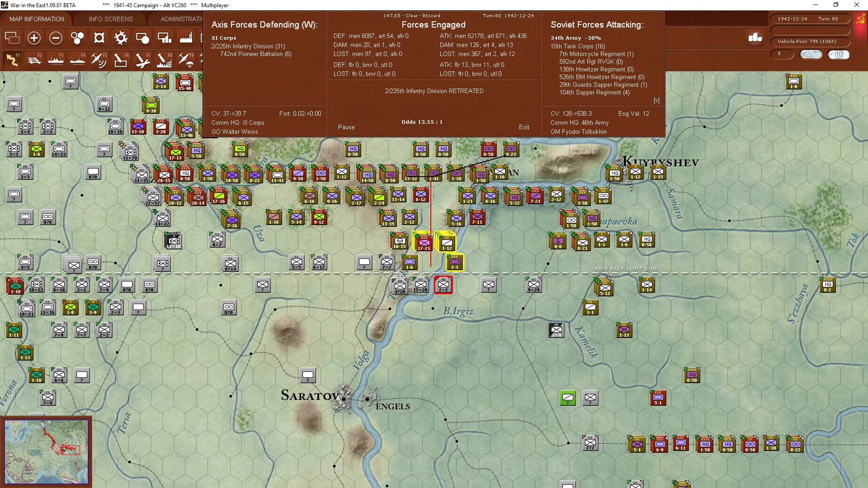Viewport: 868px width, 488px height.
Task: Click the preferences gear icon
Action: (121, 38)
